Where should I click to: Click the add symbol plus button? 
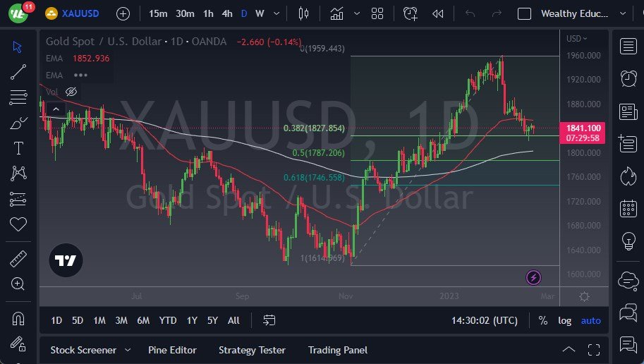click(x=123, y=13)
